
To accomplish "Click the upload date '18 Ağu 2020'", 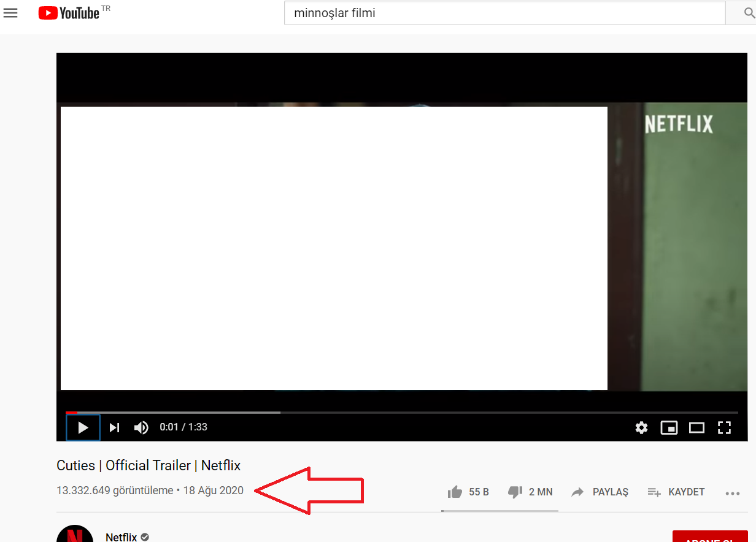I will tap(214, 490).
